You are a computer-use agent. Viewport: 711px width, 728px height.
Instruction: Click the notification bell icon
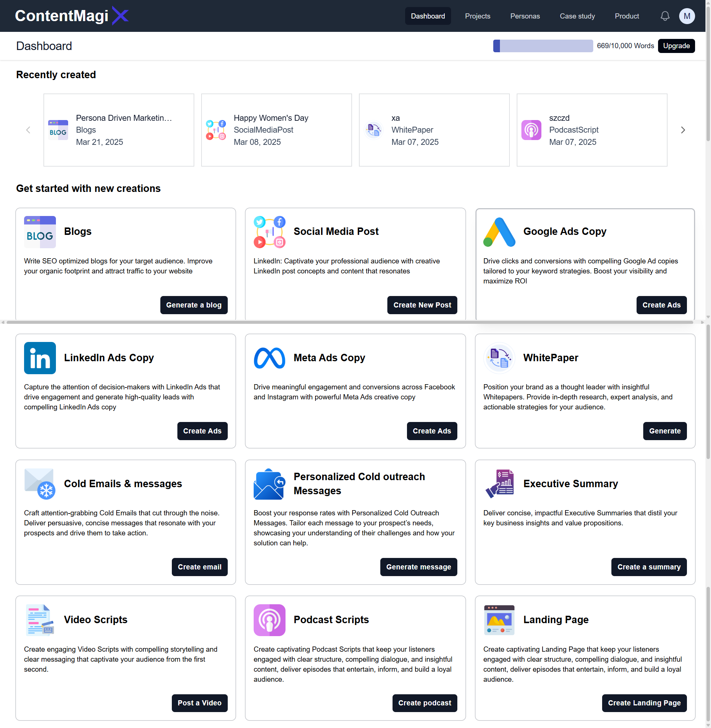665,16
